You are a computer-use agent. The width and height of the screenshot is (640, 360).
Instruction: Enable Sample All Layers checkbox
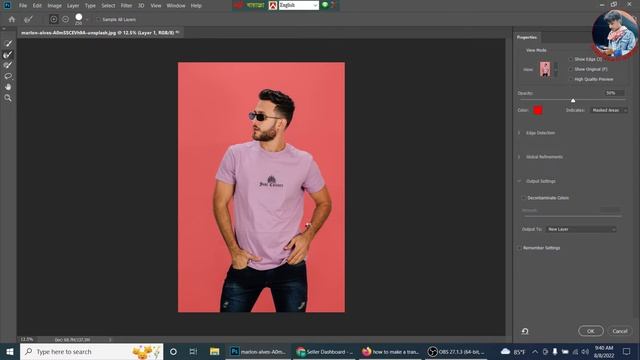click(x=98, y=19)
